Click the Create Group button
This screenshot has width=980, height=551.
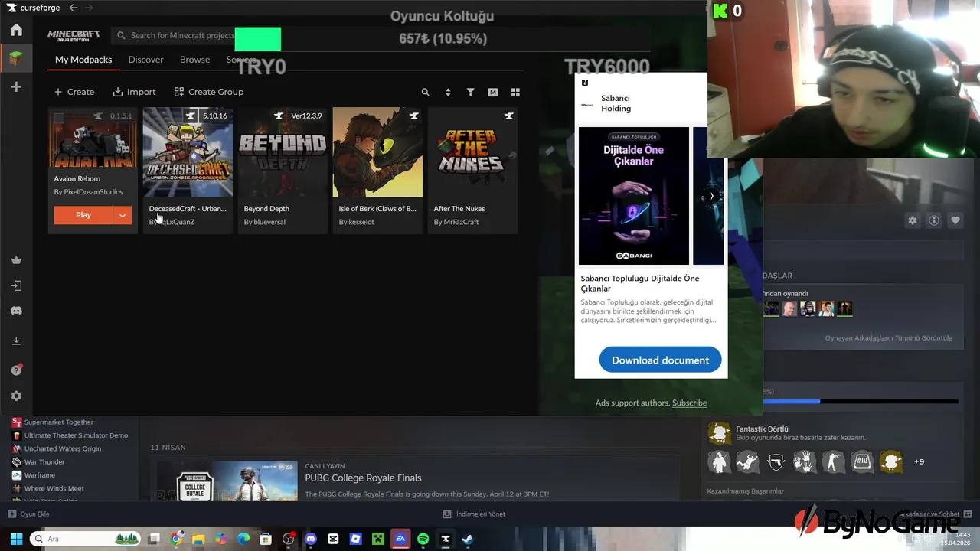(x=209, y=92)
